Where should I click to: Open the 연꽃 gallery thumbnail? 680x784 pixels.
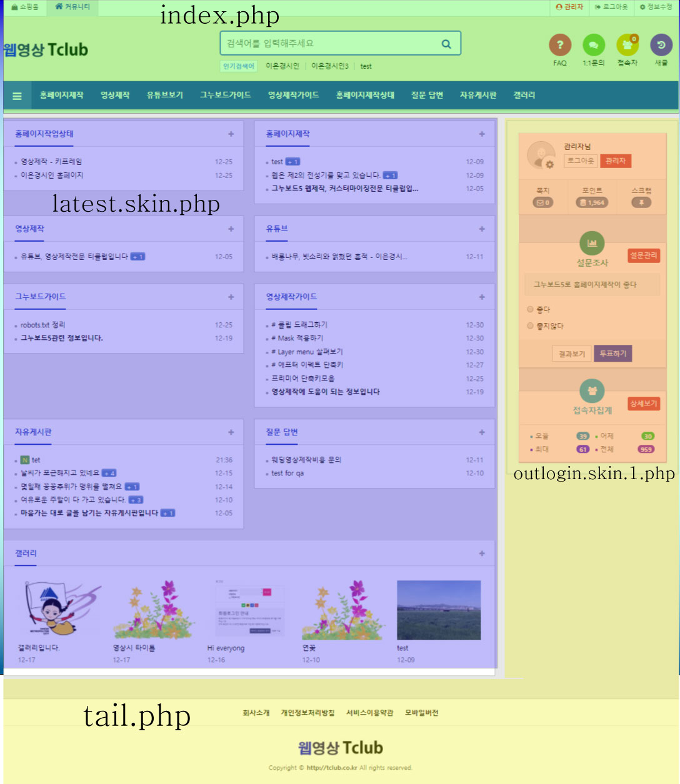342,610
